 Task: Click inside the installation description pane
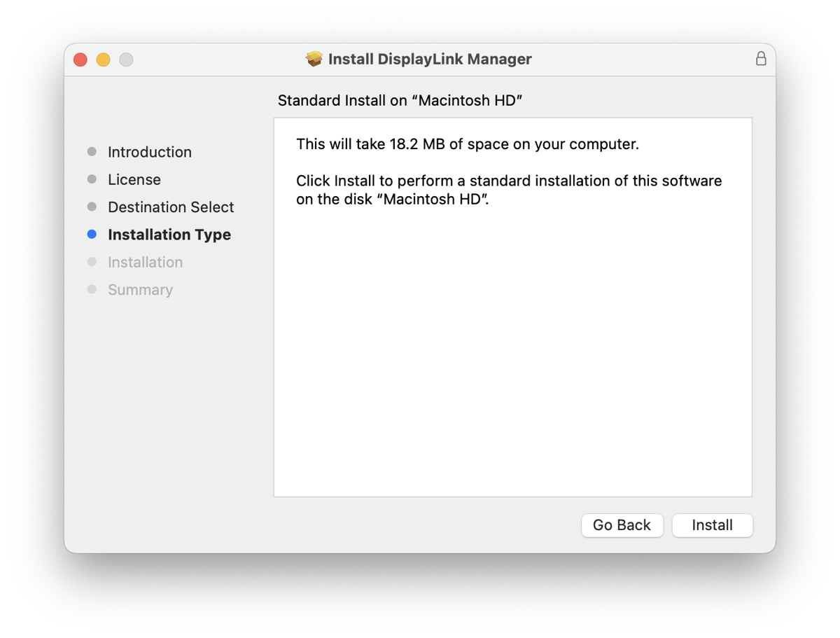coord(512,308)
